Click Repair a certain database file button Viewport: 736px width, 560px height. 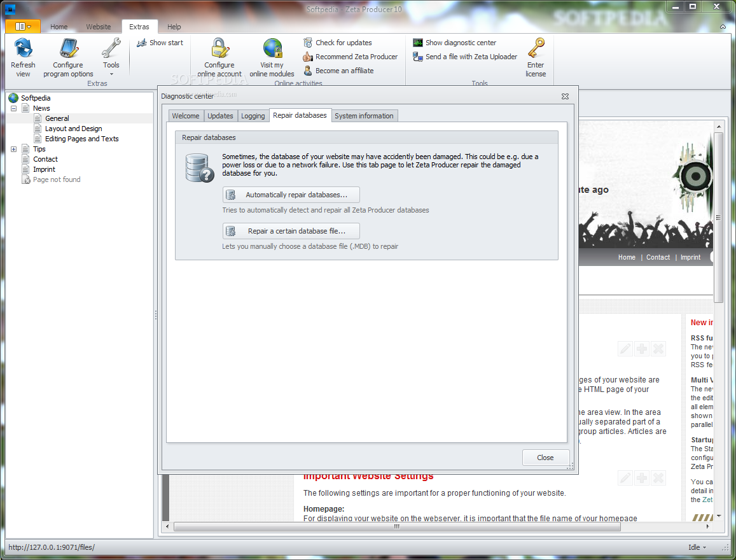(291, 231)
